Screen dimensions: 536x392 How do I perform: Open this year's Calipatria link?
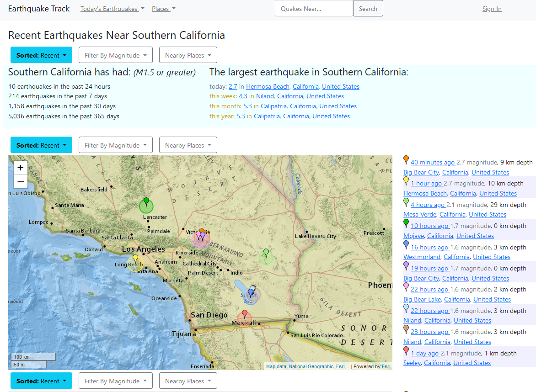267,116
